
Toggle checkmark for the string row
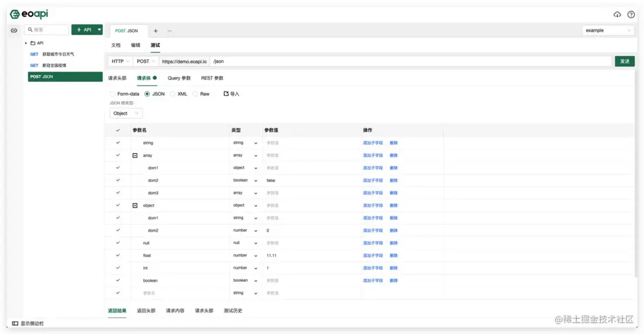118,143
